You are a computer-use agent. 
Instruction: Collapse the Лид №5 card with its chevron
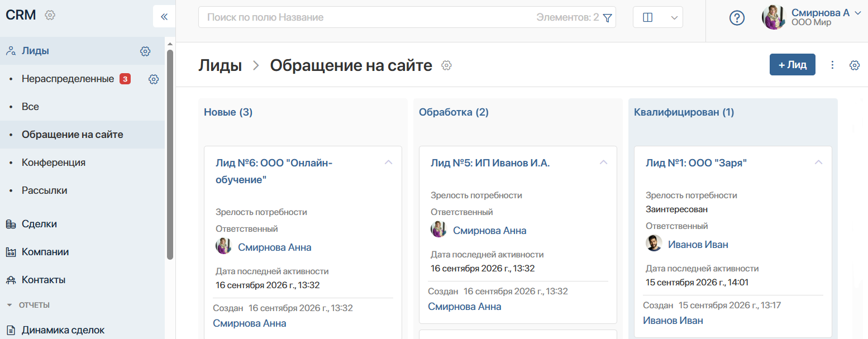[603, 163]
